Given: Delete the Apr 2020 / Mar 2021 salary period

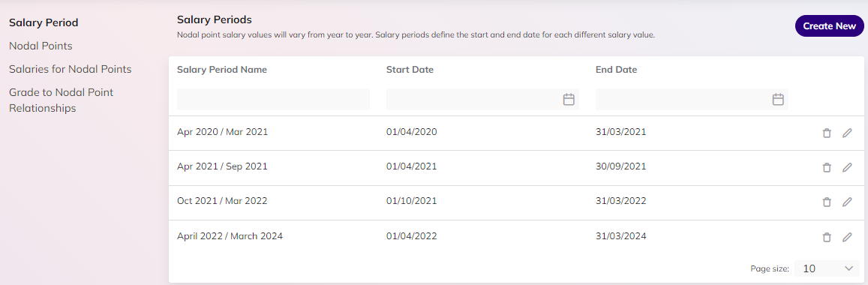Looking at the screenshot, I should pos(827,133).
